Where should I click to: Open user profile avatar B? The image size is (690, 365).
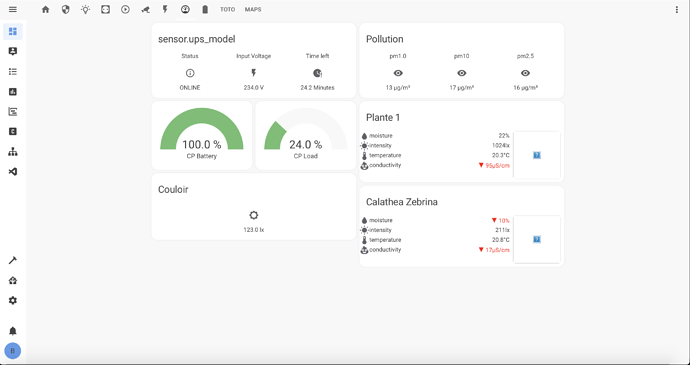click(x=13, y=351)
